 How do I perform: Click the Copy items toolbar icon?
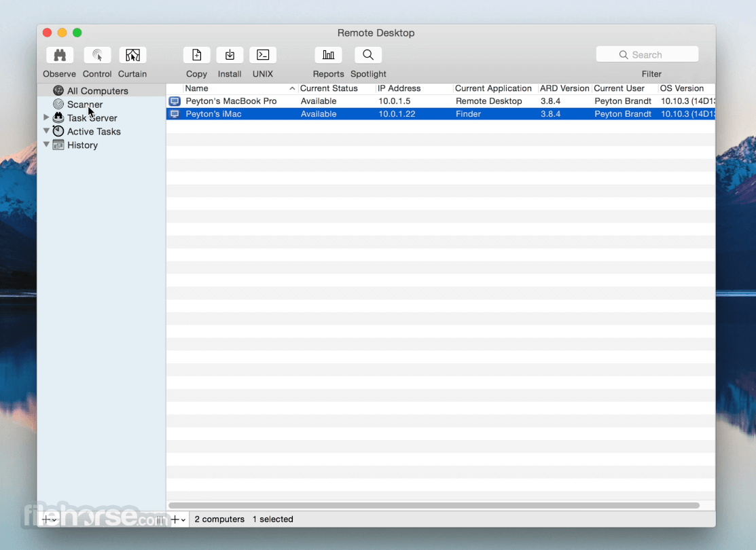coord(197,55)
